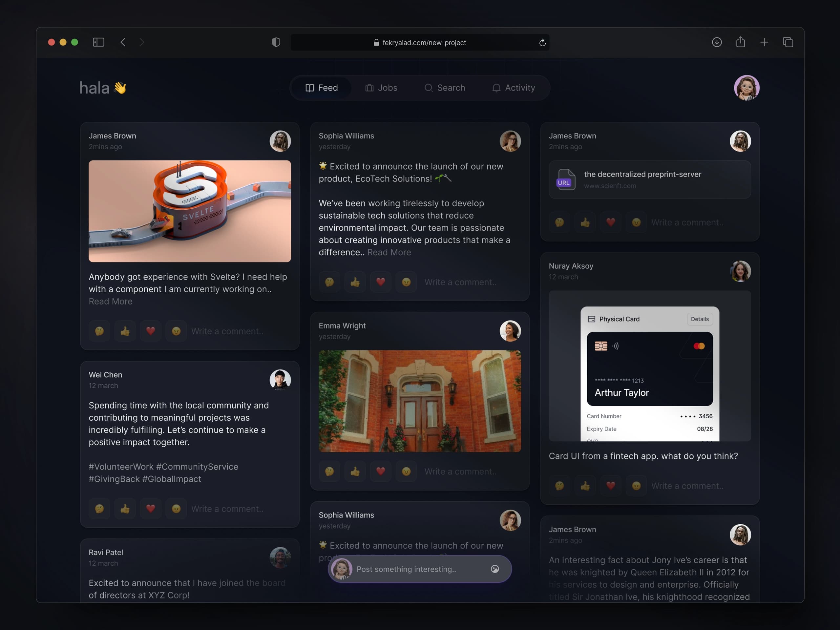
Task: Open a new tab with plus icon
Action: 764,42
